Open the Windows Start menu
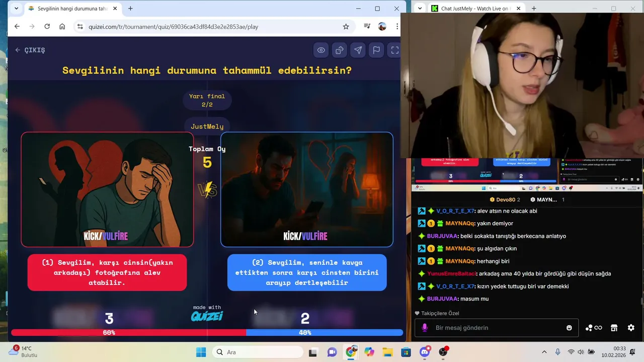 (x=201, y=352)
